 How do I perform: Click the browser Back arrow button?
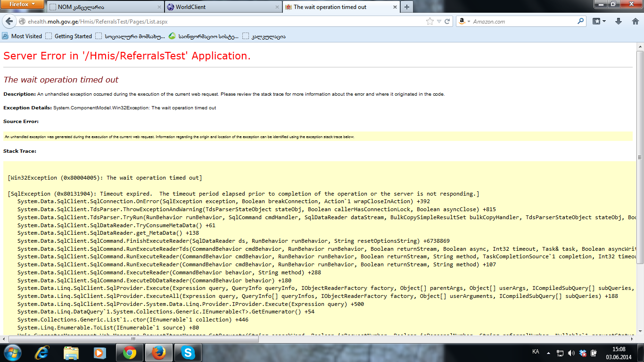click(x=9, y=22)
